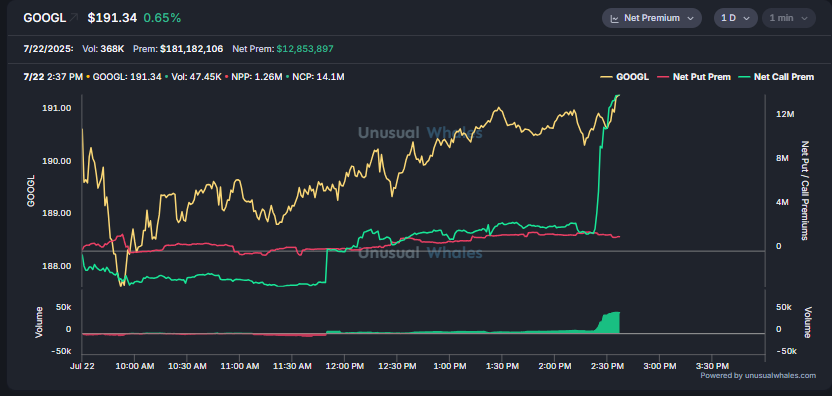Click the Jul 22 axis label
This screenshot has height=396, width=832.
point(82,366)
